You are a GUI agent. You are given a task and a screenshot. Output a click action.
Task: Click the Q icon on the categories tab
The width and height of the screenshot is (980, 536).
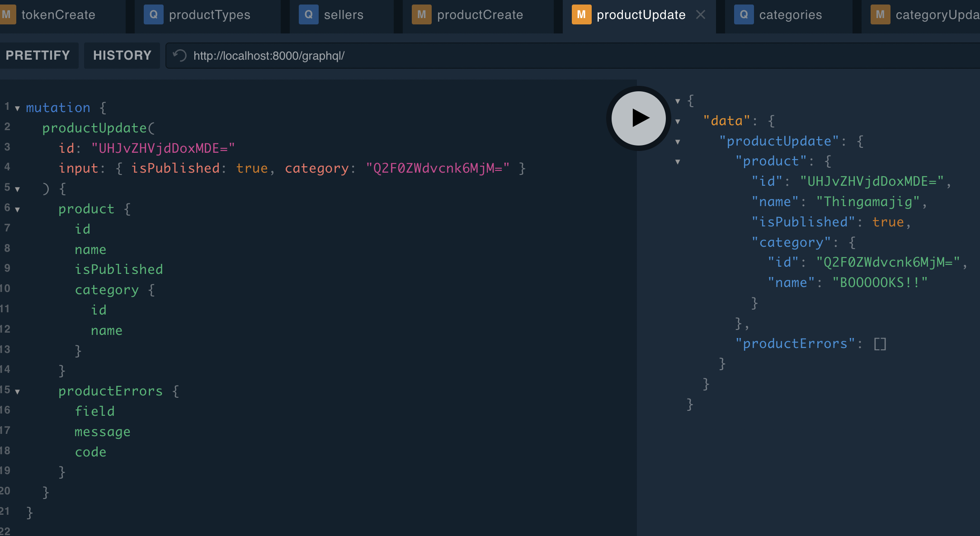pos(744,15)
